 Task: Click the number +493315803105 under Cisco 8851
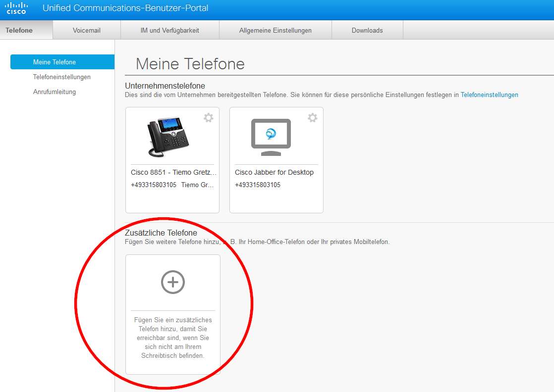153,185
